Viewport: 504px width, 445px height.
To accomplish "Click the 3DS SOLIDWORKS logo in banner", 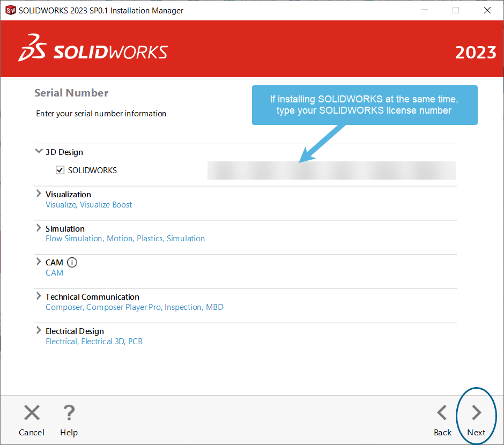I will [93, 48].
